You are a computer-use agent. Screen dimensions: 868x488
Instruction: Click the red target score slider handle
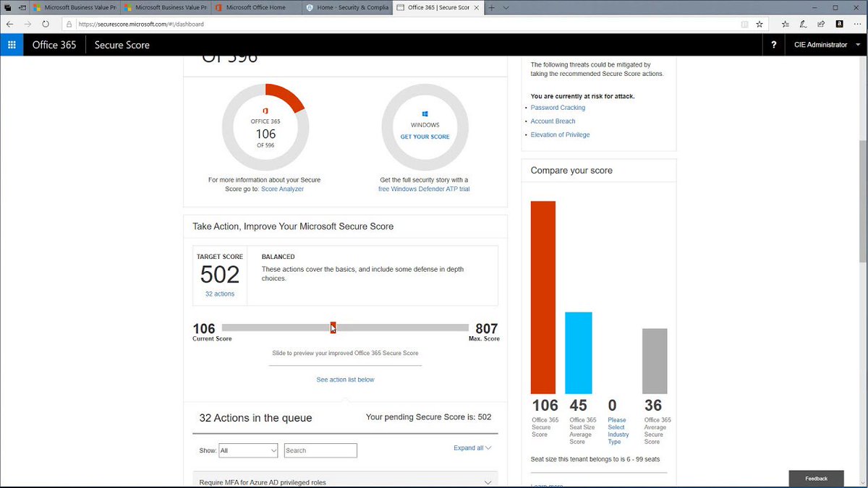coord(333,328)
